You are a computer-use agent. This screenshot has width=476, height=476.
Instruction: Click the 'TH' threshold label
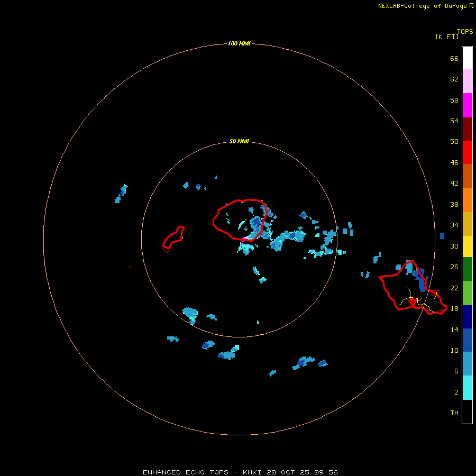coord(454,413)
